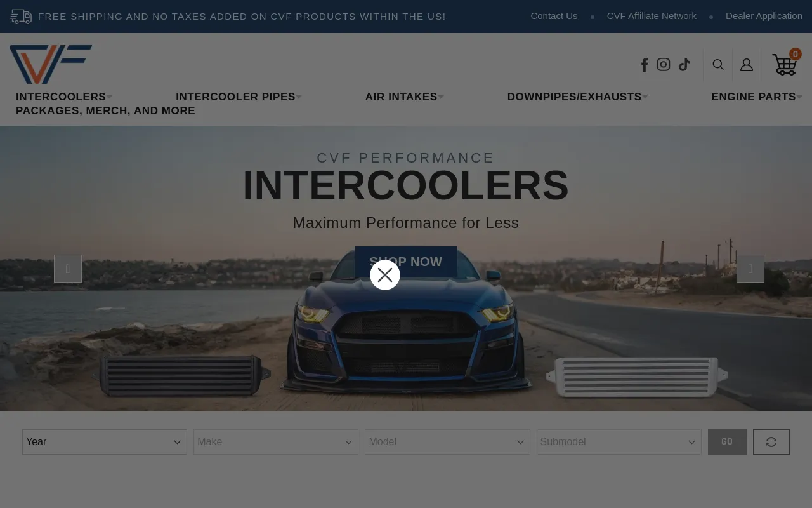Go back with the carousel previous arrow

[68, 269]
